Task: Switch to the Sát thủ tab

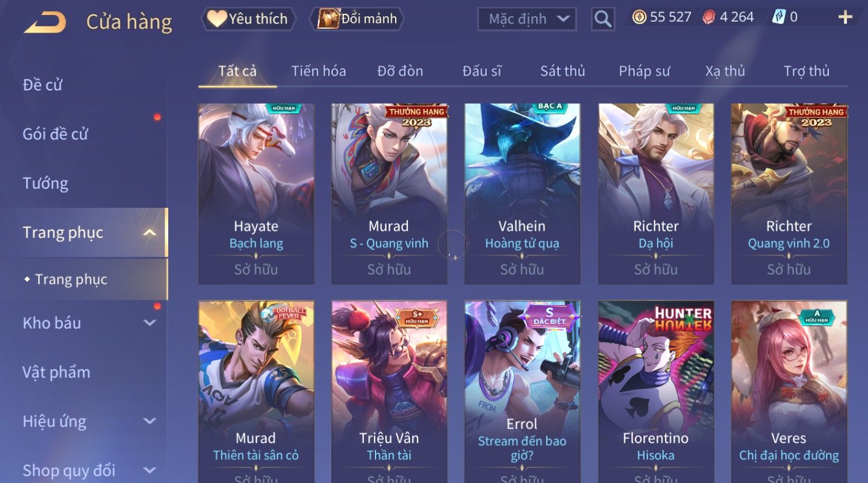Action: 562,71
